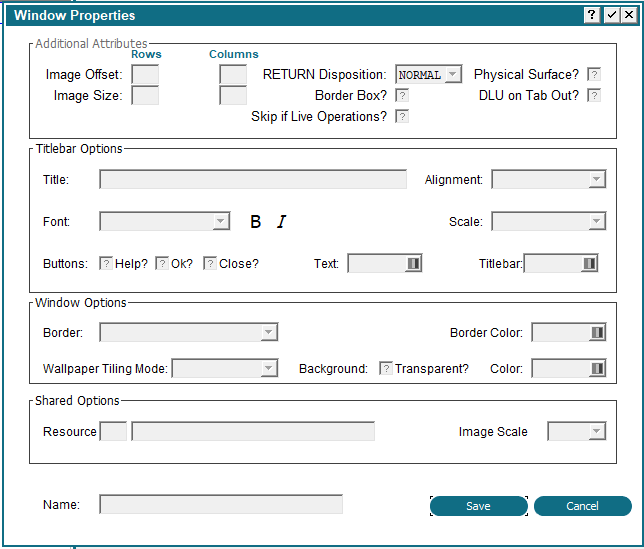The height and width of the screenshot is (549, 644).
Task: Open Background Color picker
Action: click(x=597, y=368)
